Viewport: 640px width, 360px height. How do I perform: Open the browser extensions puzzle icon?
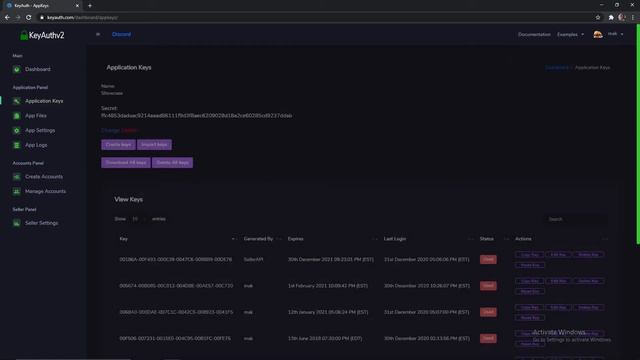click(x=611, y=18)
